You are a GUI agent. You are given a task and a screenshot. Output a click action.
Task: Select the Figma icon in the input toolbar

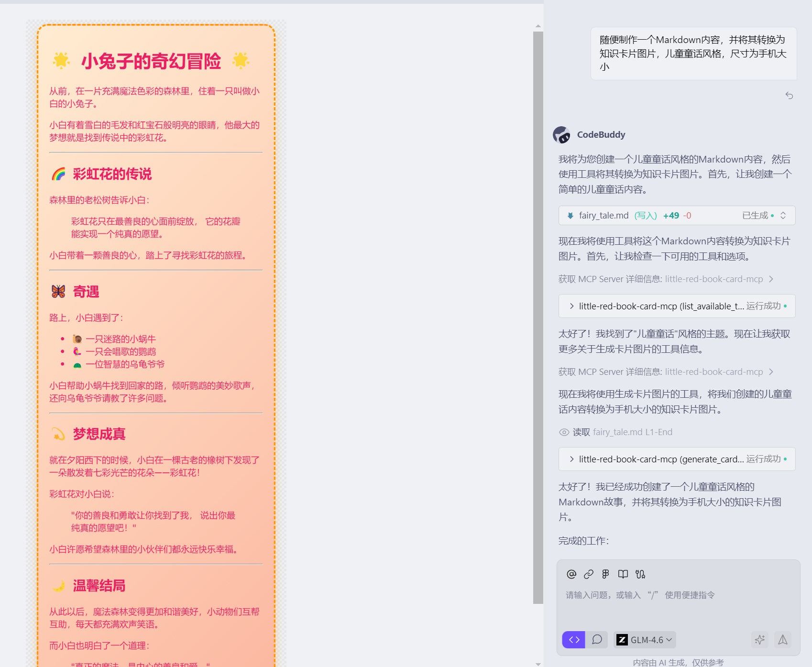pos(605,574)
